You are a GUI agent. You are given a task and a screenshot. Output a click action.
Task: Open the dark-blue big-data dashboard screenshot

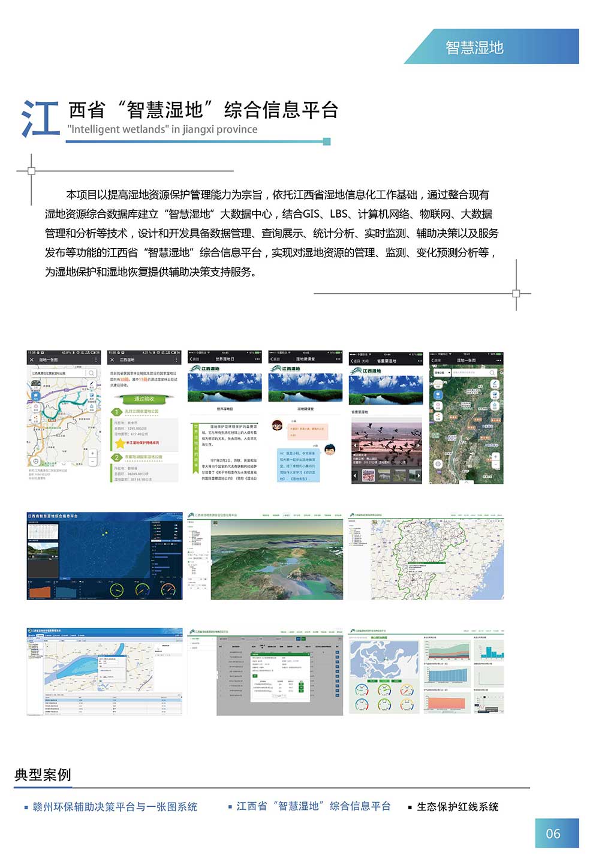point(104,556)
